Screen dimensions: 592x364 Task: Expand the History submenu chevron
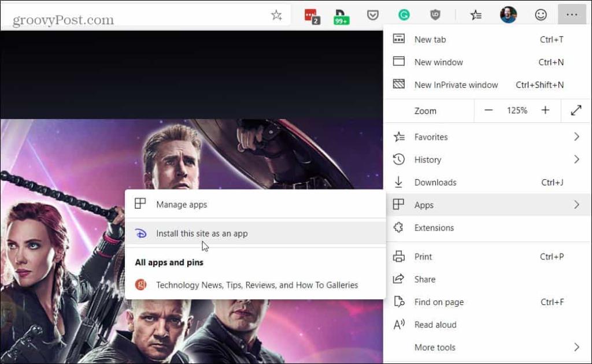click(576, 159)
